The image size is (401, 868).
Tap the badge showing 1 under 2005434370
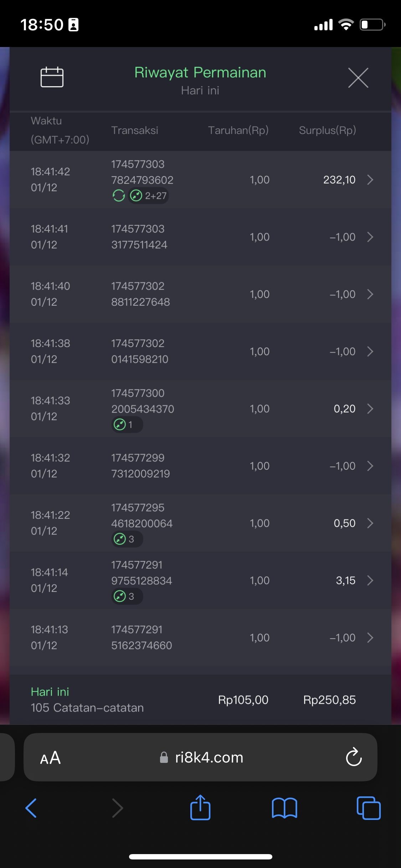[127, 425]
